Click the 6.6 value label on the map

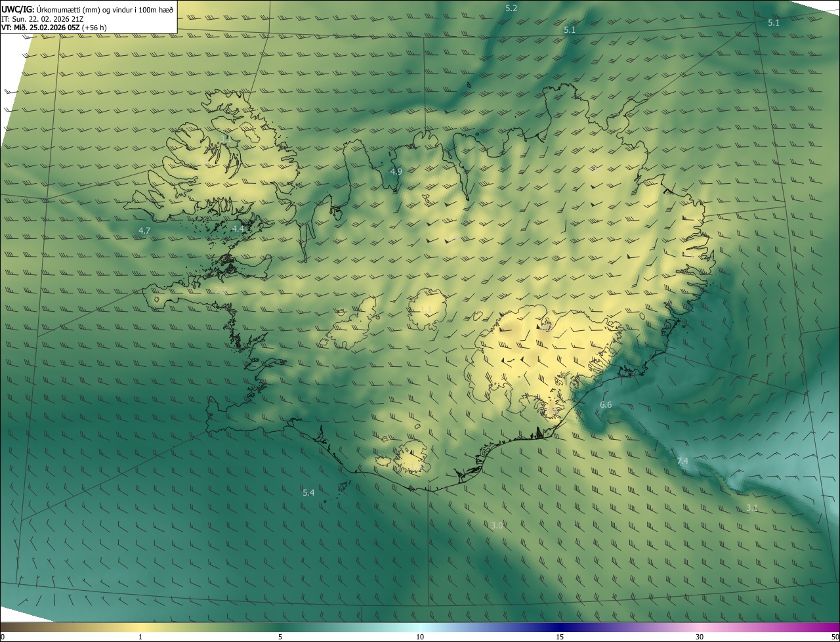pos(606,404)
